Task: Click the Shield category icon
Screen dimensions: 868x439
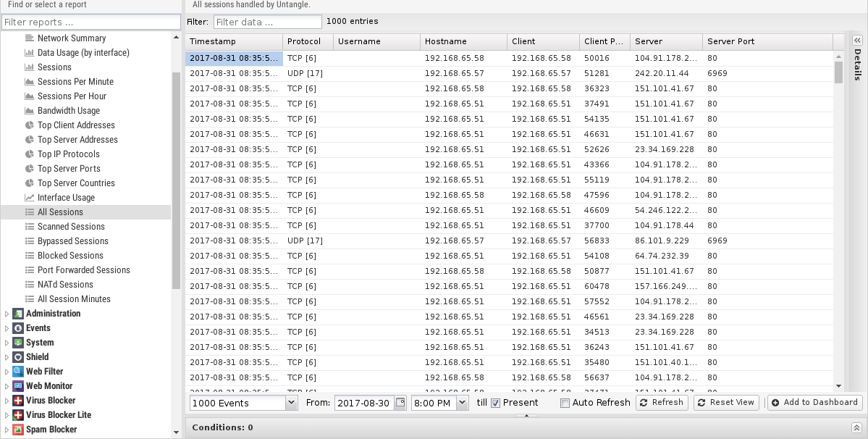Action: [18, 357]
